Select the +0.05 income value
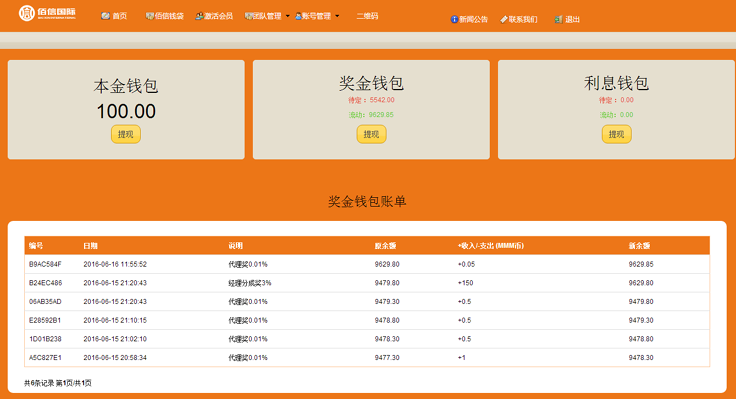Viewport: 736px width, 399px height. tap(467, 264)
